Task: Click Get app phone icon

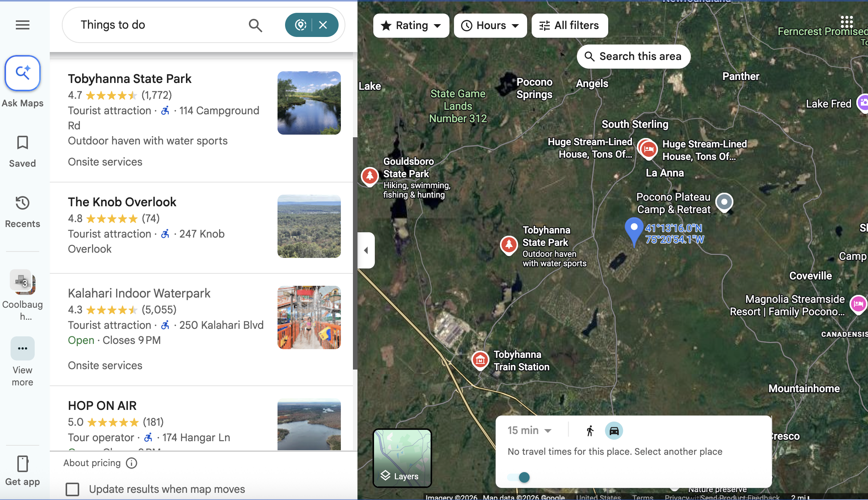Action: [x=23, y=464]
